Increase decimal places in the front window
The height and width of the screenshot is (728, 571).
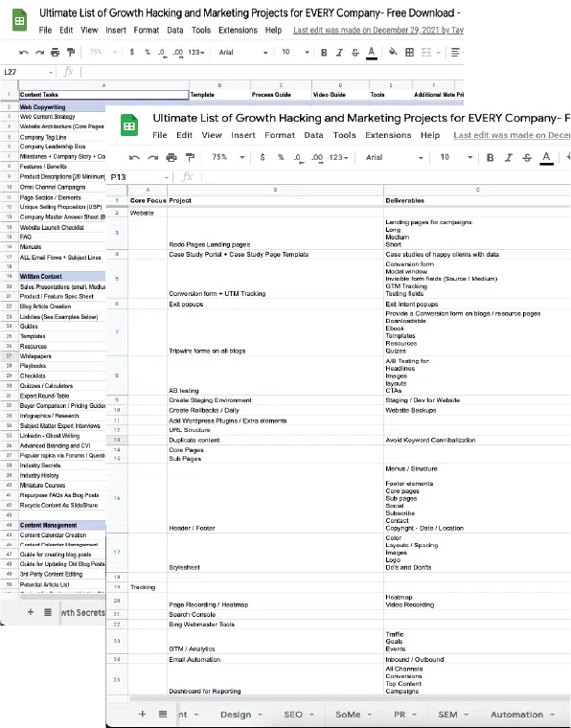317,158
